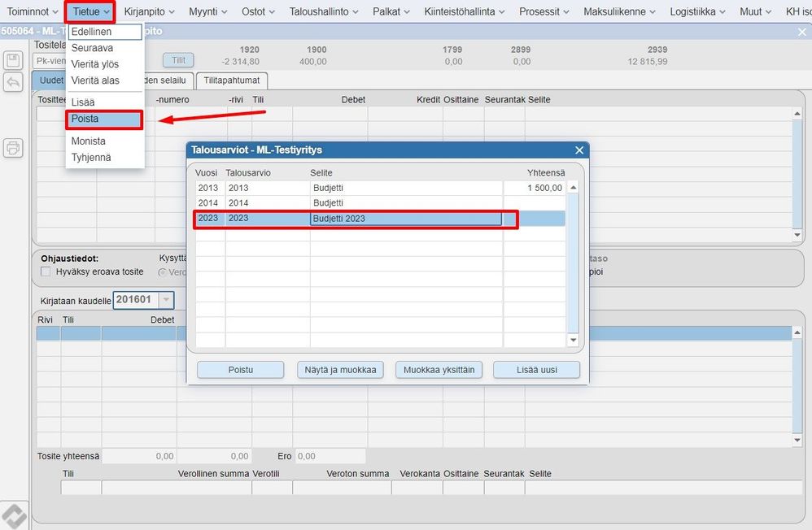Choose Seuraava in the Tietue menu
This screenshot has width=812, height=530.
105,48
